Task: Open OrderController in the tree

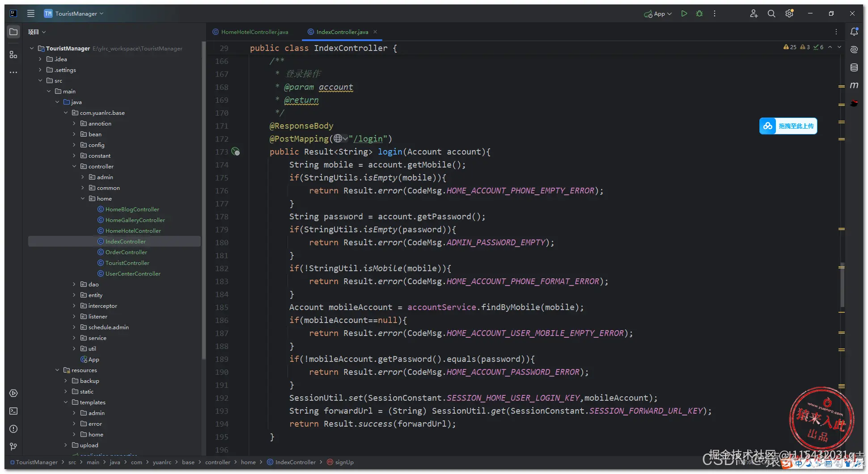Action: (126, 252)
